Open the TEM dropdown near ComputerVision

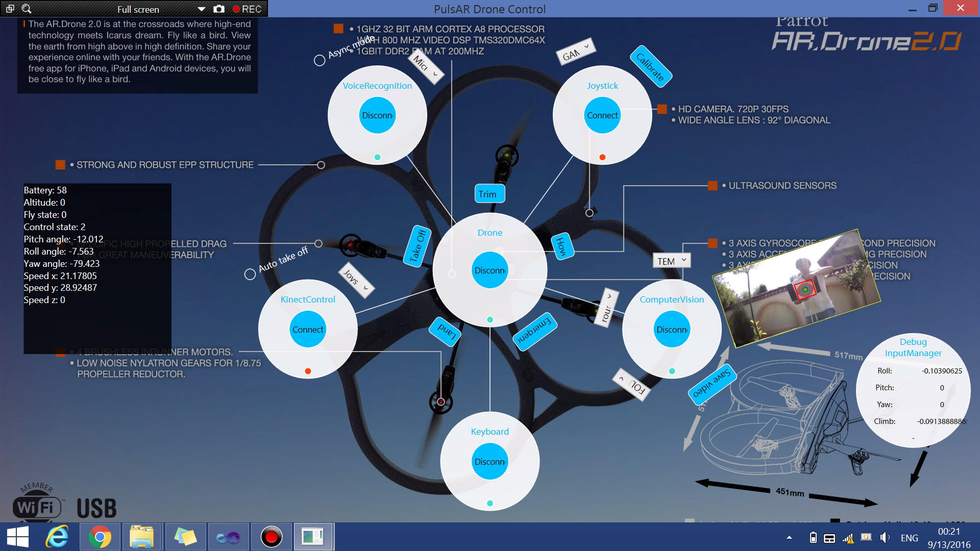[672, 261]
